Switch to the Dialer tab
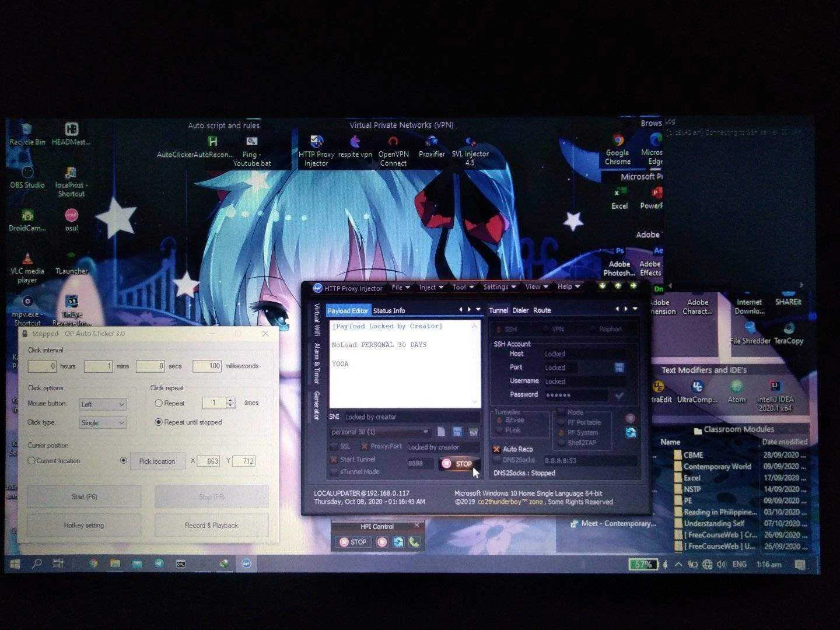 tap(520, 310)
